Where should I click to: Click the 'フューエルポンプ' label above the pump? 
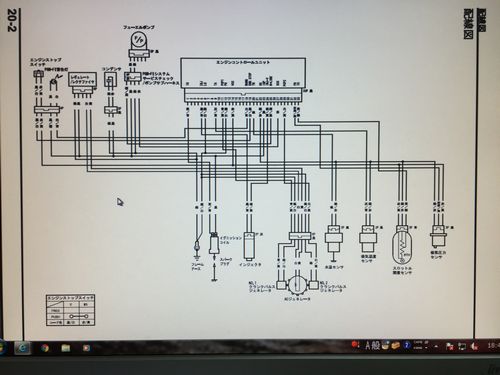point(139,27)
